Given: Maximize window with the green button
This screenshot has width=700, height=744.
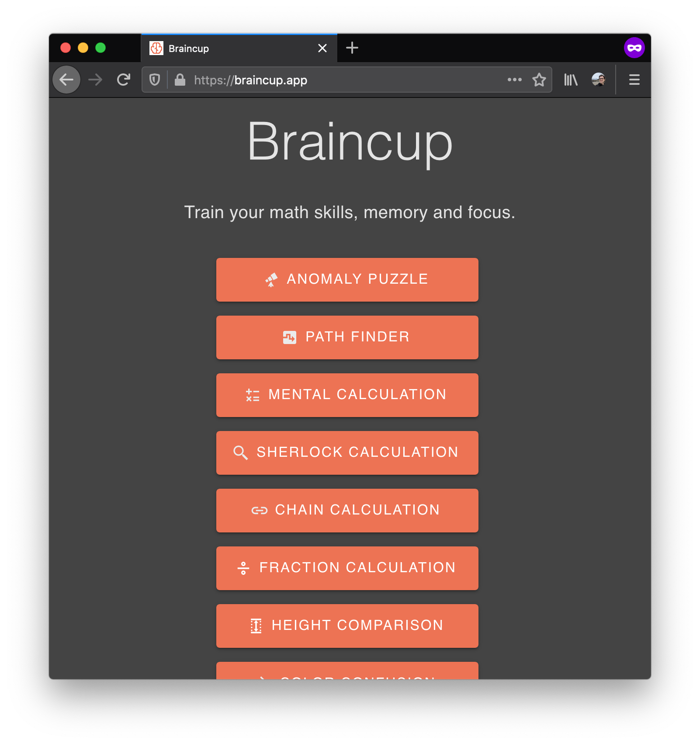Looking at the screenshot, I should (x=100, y=48).
